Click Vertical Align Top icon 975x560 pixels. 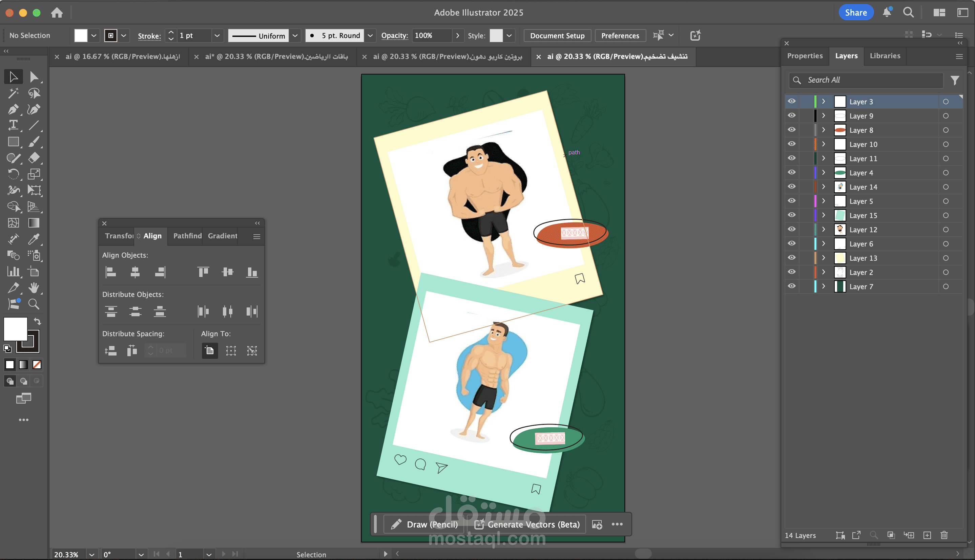point(203,272)
